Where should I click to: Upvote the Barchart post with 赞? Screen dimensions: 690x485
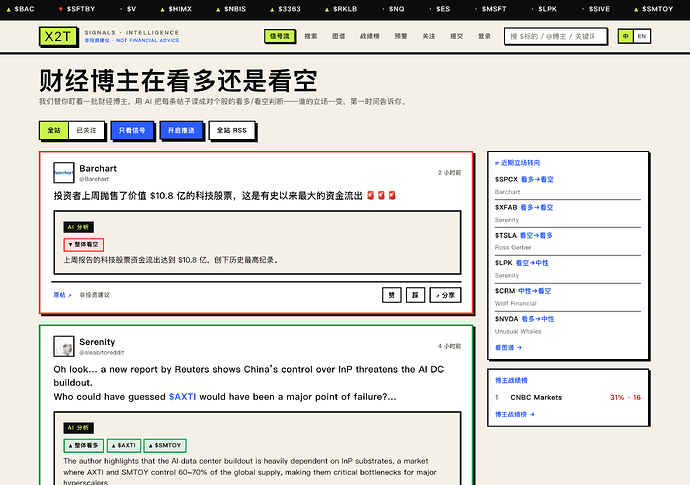[392, 295]
